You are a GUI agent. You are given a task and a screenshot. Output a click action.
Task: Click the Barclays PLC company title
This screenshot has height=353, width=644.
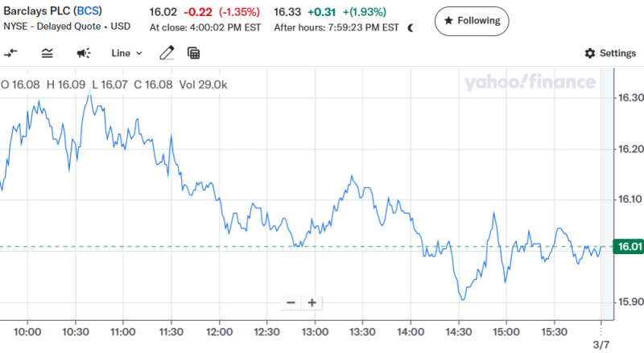(35, 12)
